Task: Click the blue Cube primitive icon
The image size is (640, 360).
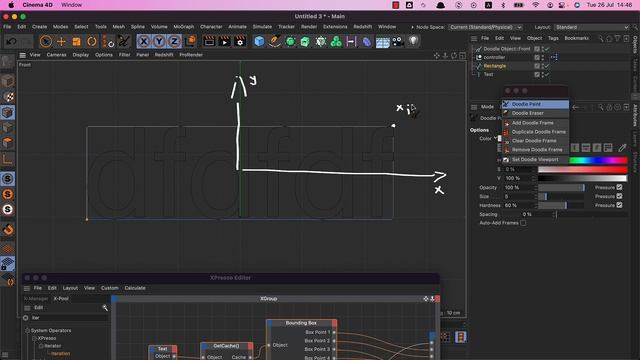Action: point(259,41)
